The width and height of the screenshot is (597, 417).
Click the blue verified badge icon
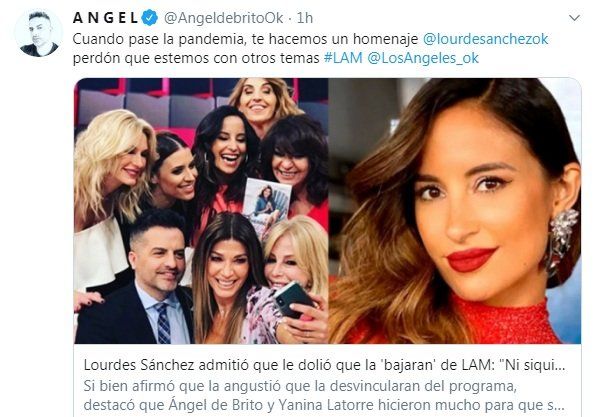(150, 18)
